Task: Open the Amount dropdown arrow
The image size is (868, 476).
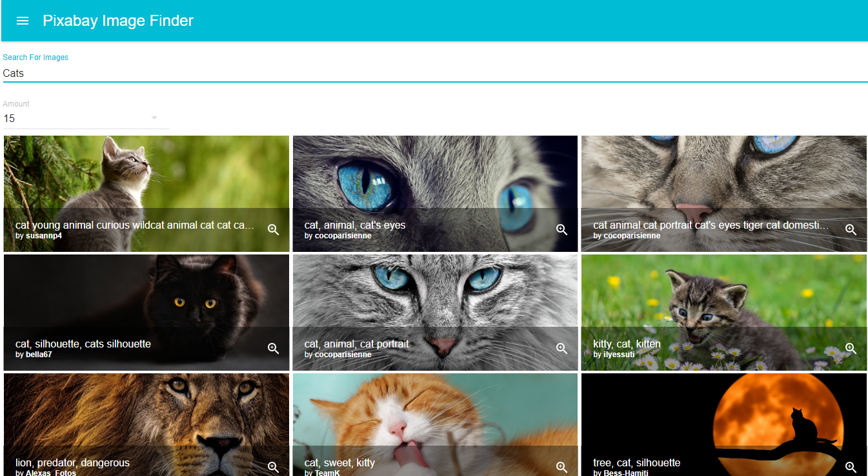Action: point(154,118)
